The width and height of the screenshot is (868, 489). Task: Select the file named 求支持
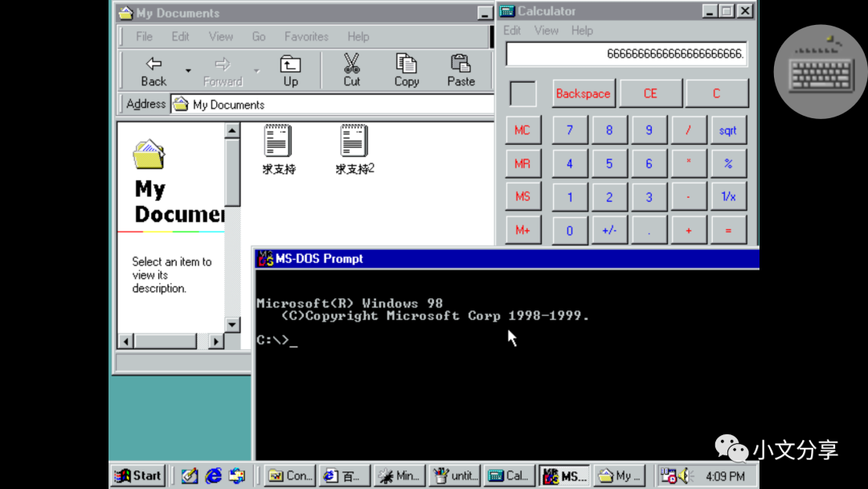[x=278, y=150]
